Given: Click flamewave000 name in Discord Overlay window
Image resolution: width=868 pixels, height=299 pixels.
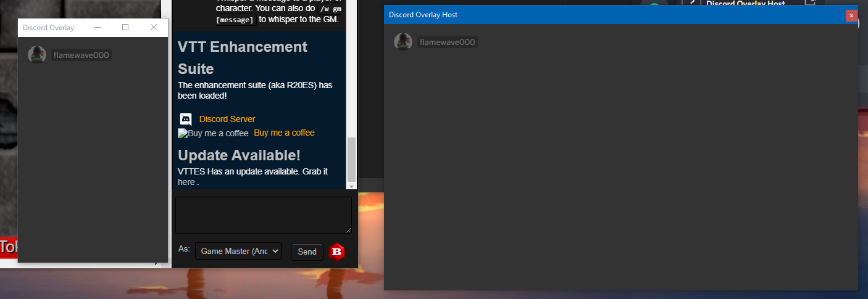Looking at the screenshot, I should (81, 55).
